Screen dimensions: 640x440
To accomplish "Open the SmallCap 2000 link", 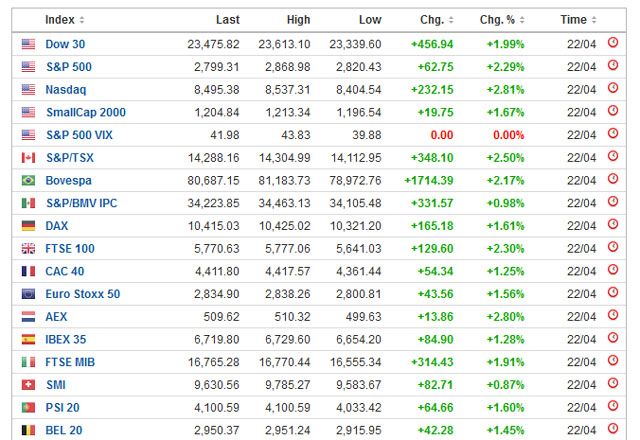I will point(86,112).
